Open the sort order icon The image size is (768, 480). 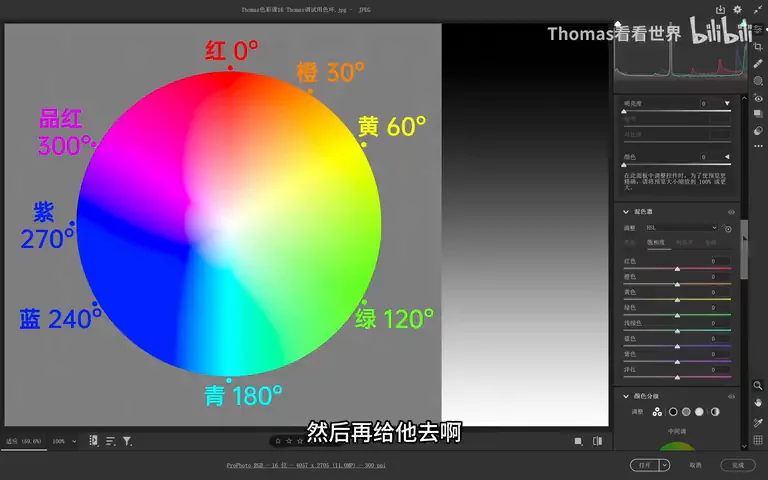(x=110, y=441)
